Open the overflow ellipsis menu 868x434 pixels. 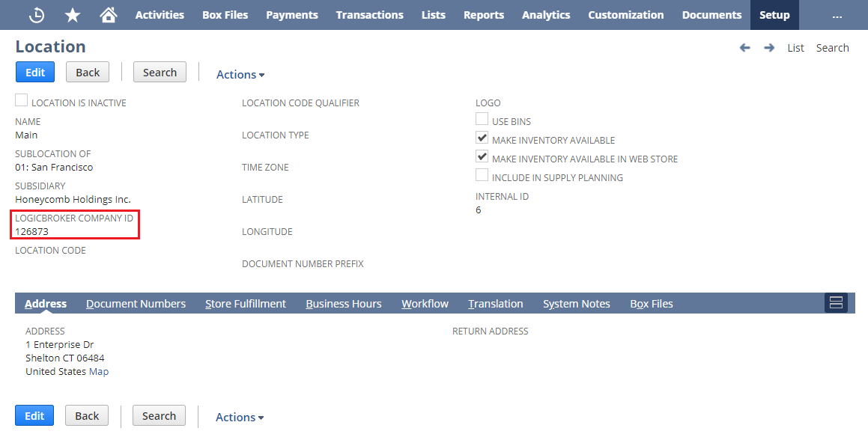pyautogui.click(x=837, y=15)
